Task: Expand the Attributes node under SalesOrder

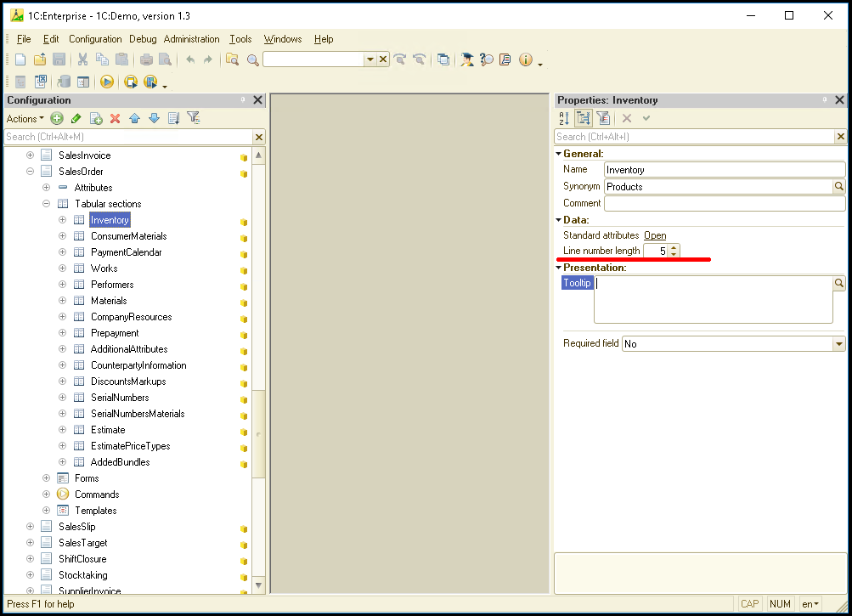Action: coord(47,188)
